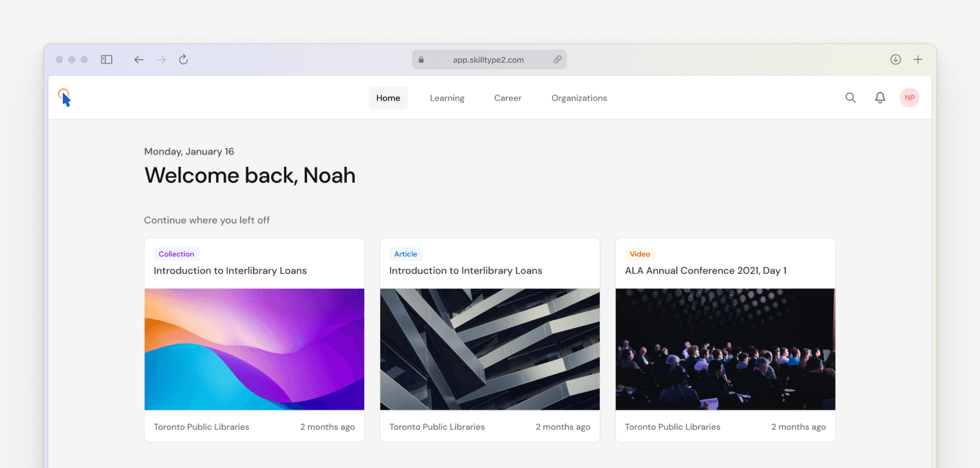Click 2 months ago on Collection card

(327, 427)
